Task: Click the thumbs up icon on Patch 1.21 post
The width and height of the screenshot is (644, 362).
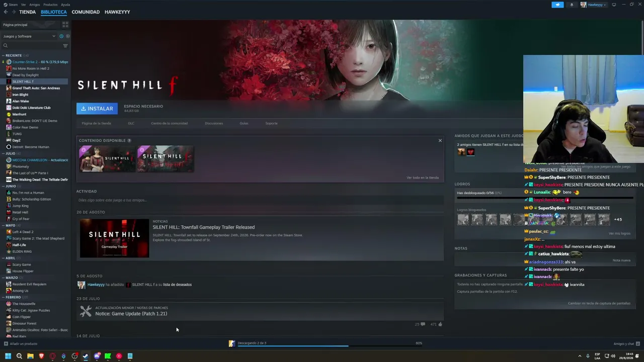Action: pyautogui.click(x=440, y=324)
